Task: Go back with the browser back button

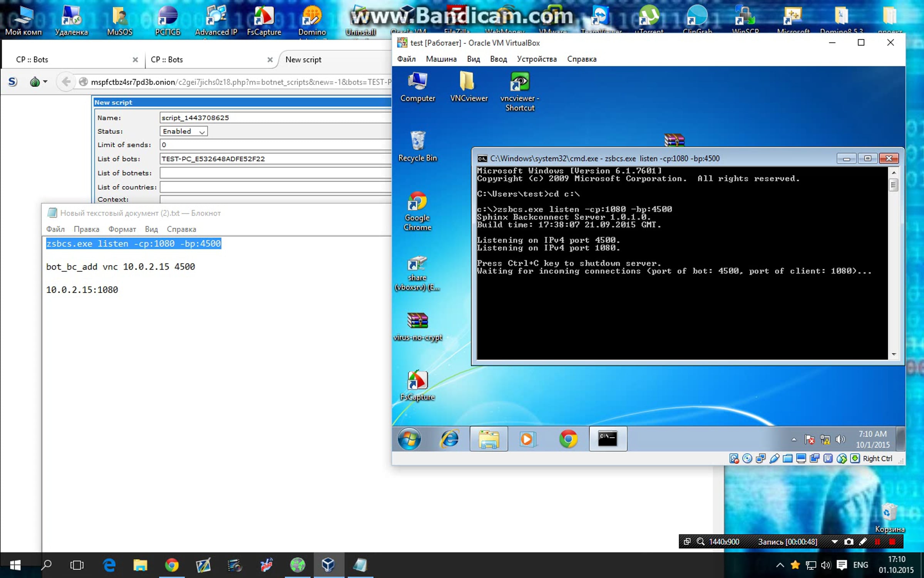Action: pyautogui.click(x=66, y=82)
